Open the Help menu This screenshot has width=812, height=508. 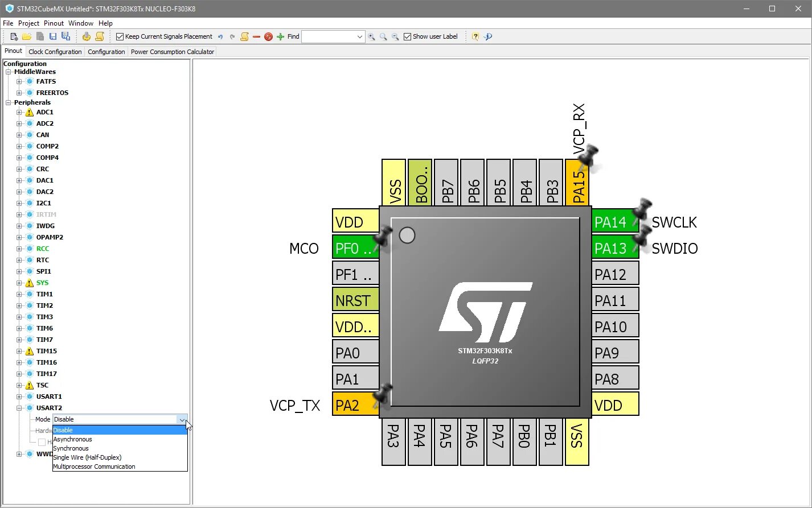coord(105,23)
